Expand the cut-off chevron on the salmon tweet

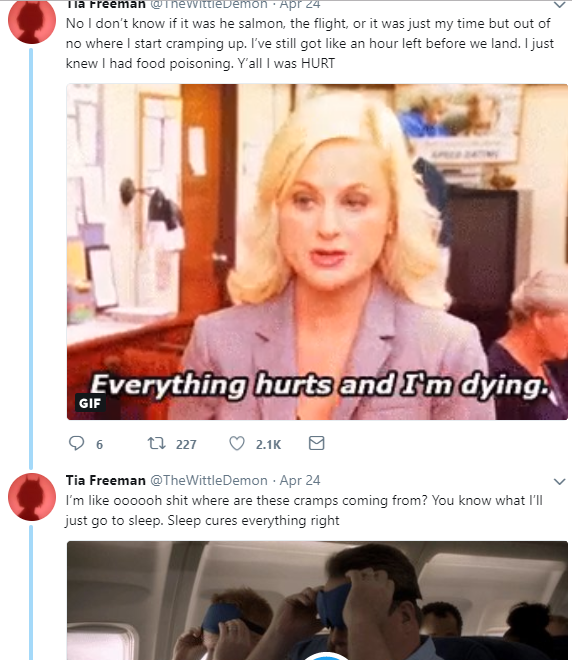click(x=559, y=5)
